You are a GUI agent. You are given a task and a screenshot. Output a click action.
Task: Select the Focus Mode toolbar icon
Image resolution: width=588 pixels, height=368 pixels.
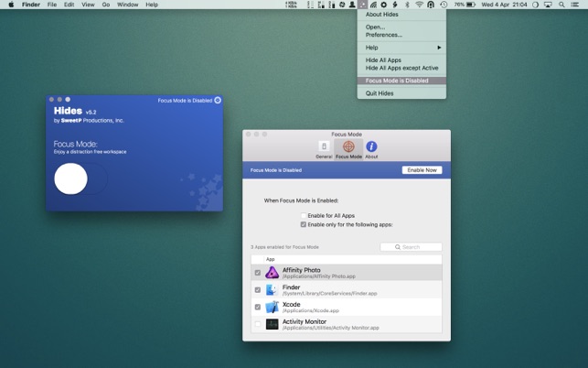pos(348,148)
